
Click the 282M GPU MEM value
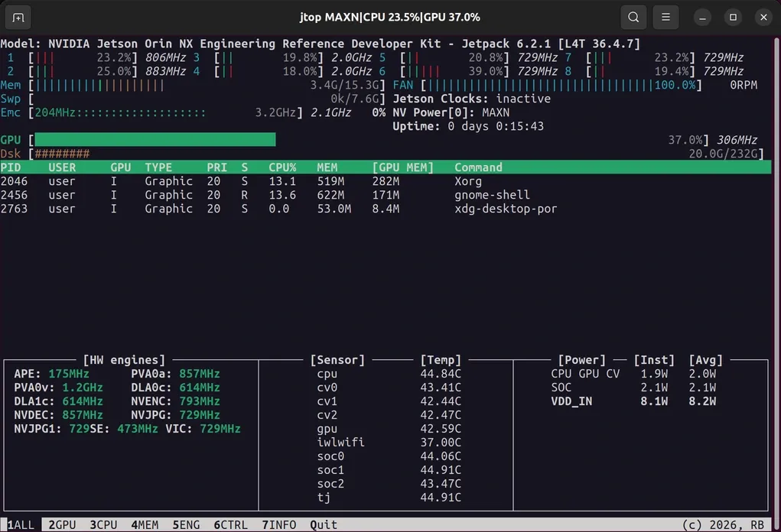coord(386,181)
